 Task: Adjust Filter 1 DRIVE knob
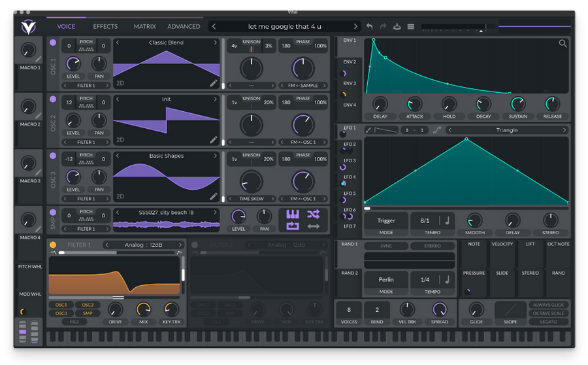(115, 310)
